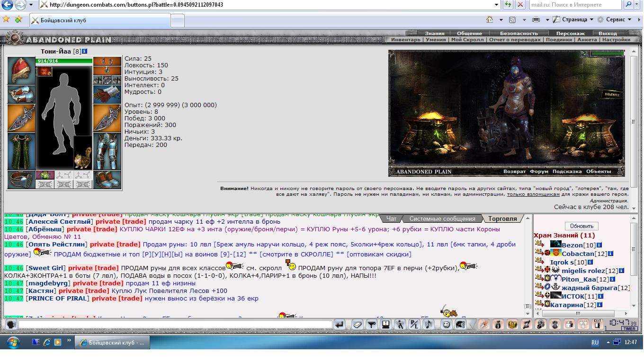644x364 pixels.
Task: Switch to Системные сообщения tab
Action: (442, 218)
